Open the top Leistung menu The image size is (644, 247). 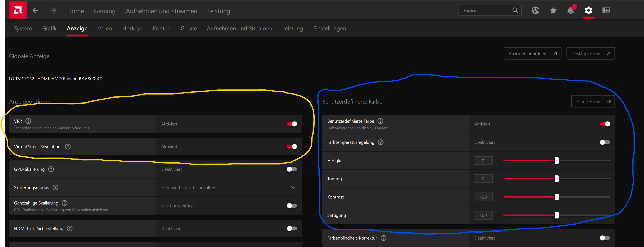click(x=219, y=11)
